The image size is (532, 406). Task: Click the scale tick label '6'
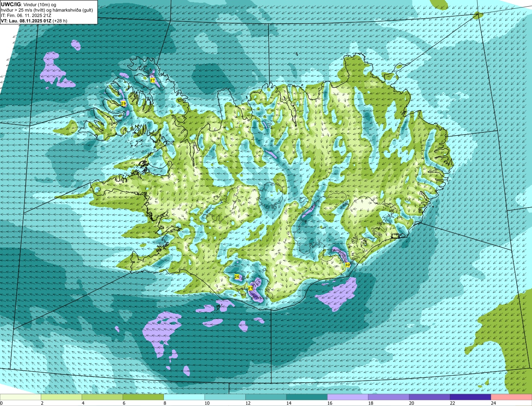124,403
